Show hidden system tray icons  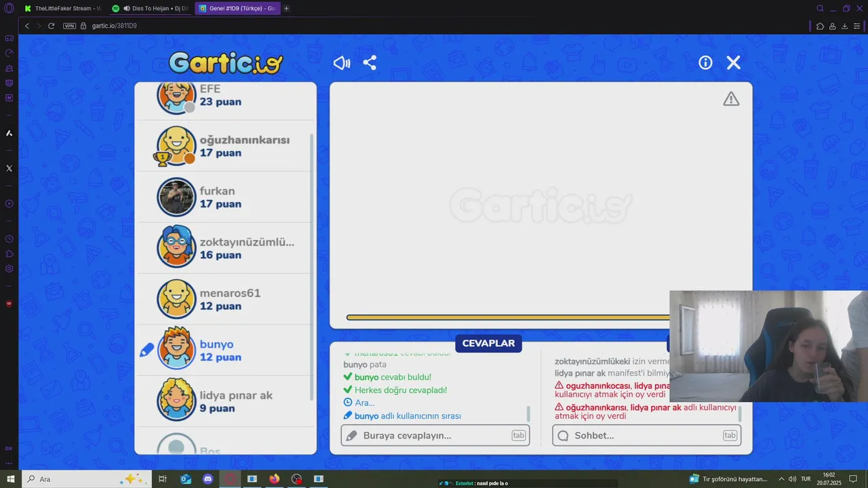[x=781, y=479]
